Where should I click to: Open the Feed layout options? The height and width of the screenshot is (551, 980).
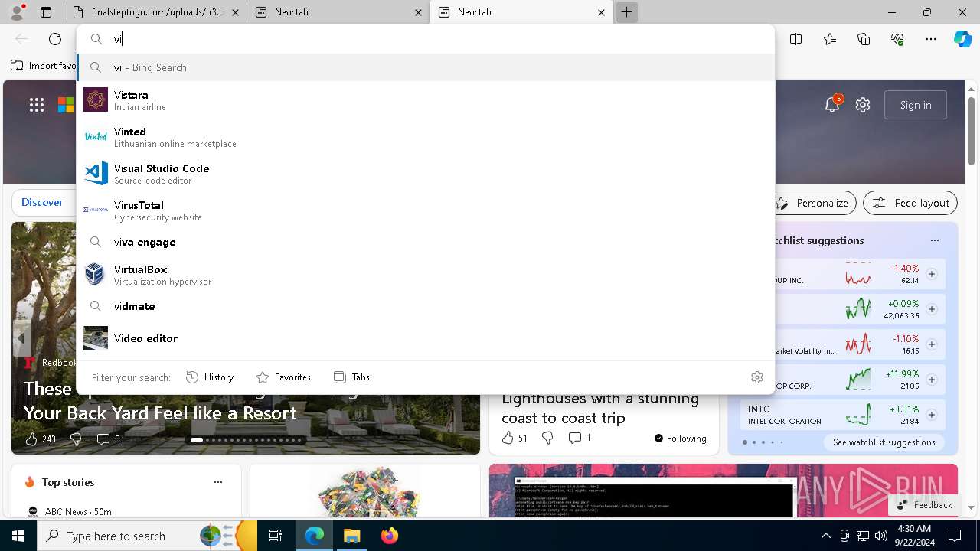(x=910, y=203)
